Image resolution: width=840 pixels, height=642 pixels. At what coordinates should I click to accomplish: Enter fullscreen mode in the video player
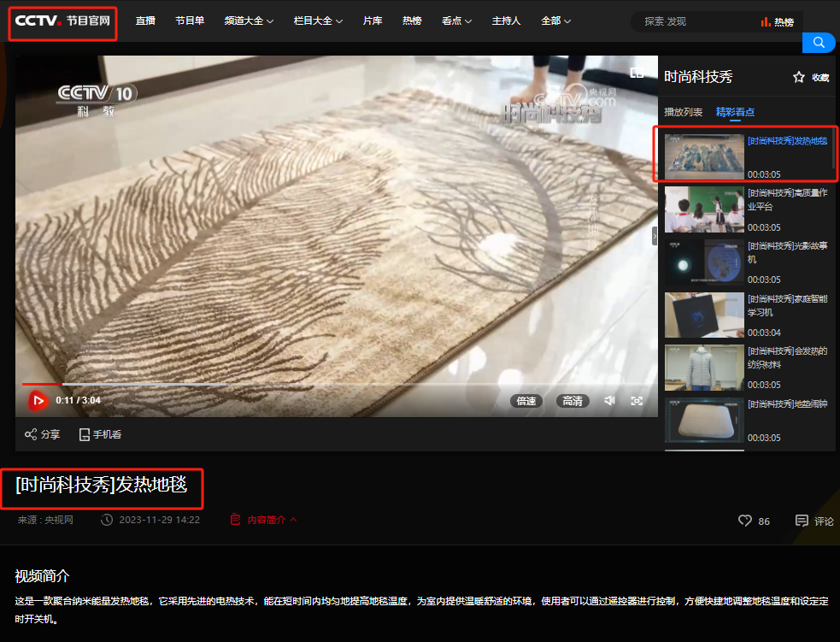pyautogui.click(x=637, y=401)
